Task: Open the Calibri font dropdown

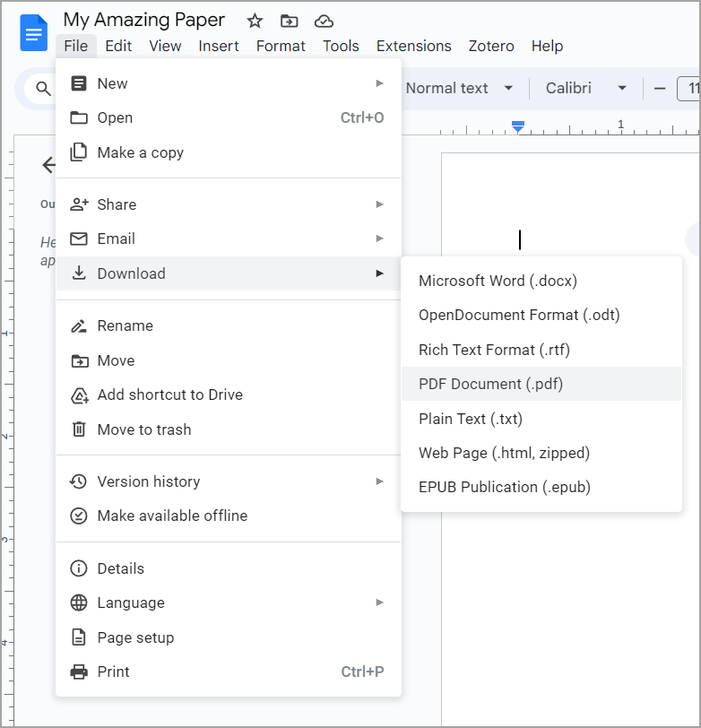Action: coord(586,88)
